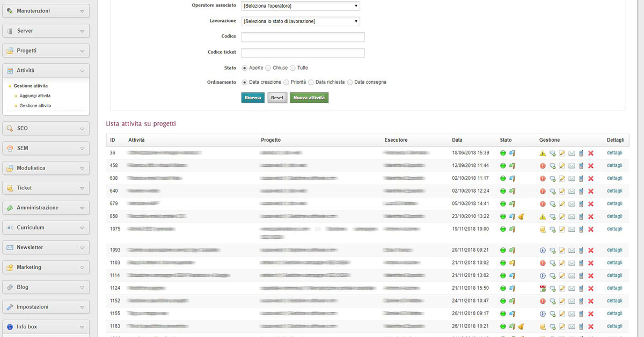Click the Nuova attività button
The image size is (644, 337).
coord(309,98)
